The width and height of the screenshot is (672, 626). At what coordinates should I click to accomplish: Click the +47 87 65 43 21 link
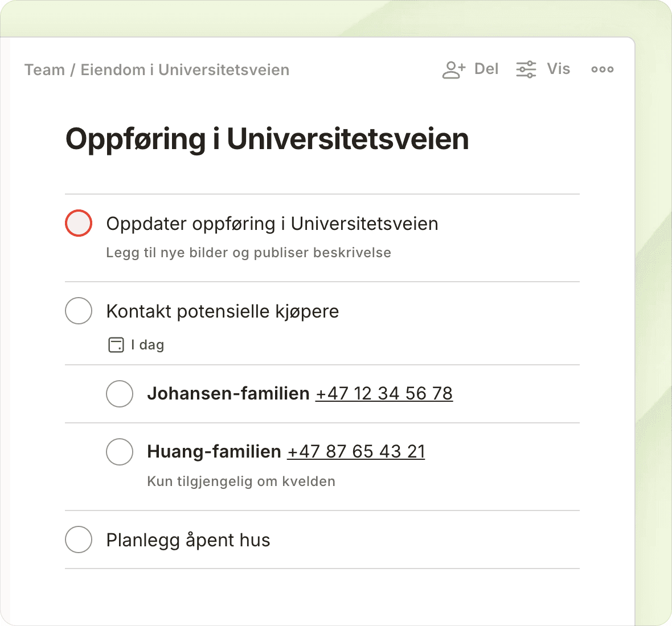356,452
